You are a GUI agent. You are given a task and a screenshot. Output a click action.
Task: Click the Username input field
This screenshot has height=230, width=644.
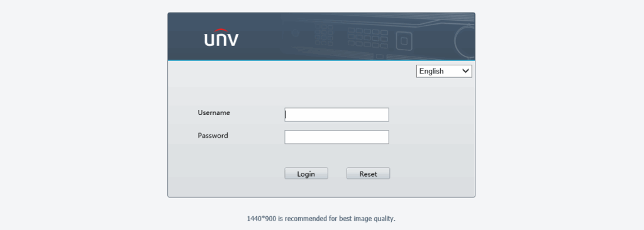point(336,114)
